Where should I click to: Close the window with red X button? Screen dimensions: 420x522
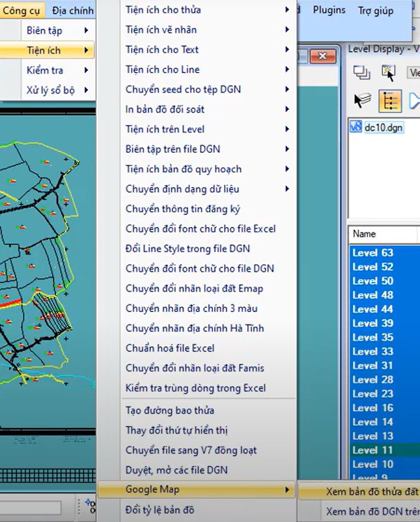(323, 56)
